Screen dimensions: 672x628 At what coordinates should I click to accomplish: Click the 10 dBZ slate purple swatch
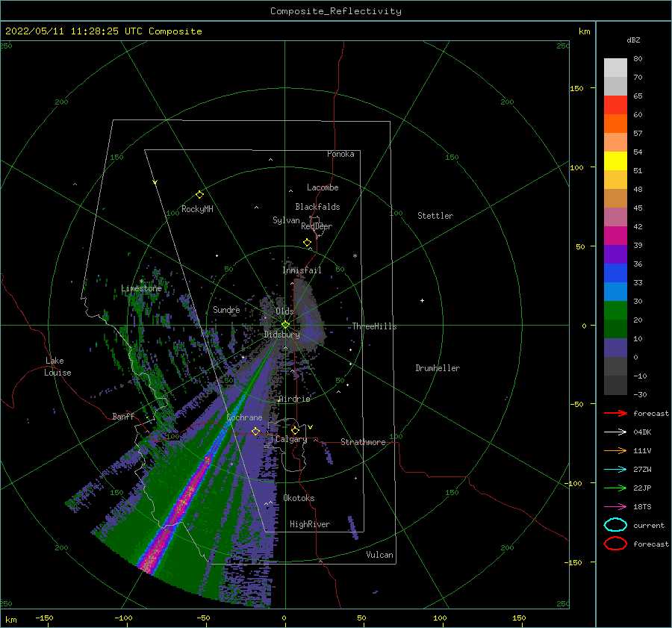click(x=615, y=347)
